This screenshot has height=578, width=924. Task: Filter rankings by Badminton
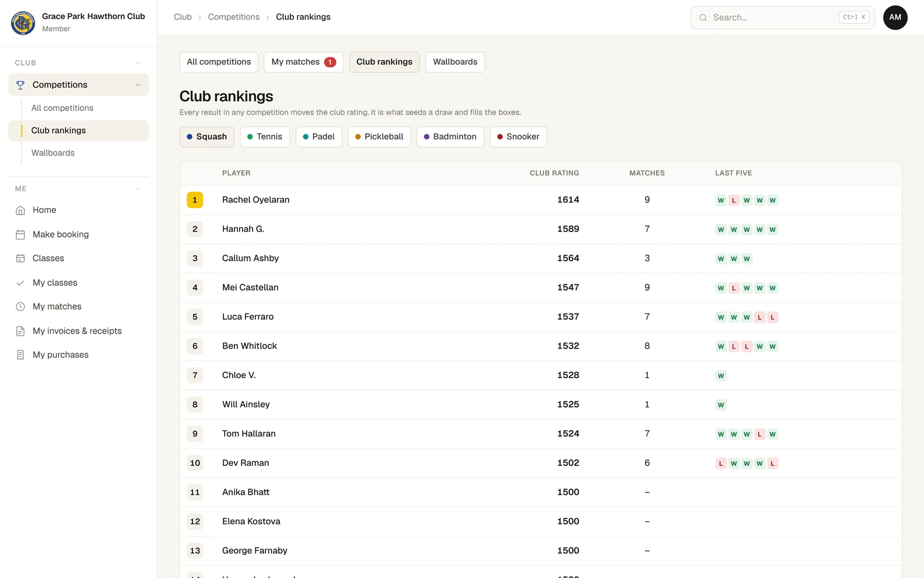(450, 137)
